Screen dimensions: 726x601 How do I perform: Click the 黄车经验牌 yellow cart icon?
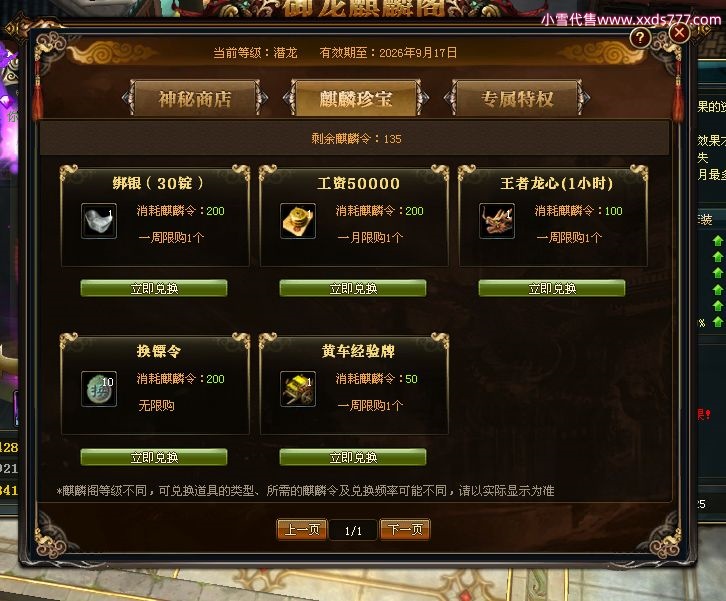tap(298, 389)
